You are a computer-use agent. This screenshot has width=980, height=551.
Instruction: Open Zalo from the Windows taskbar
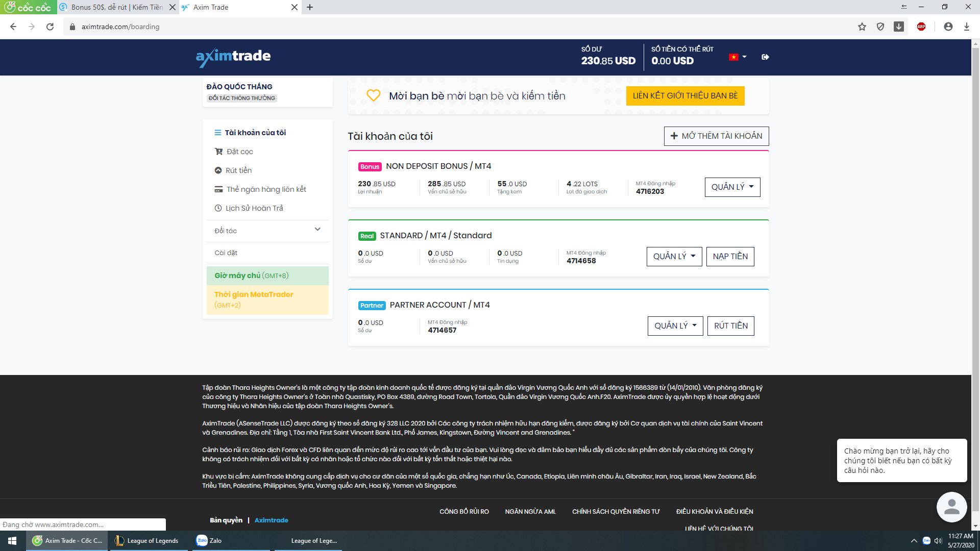tap(209, 541)
